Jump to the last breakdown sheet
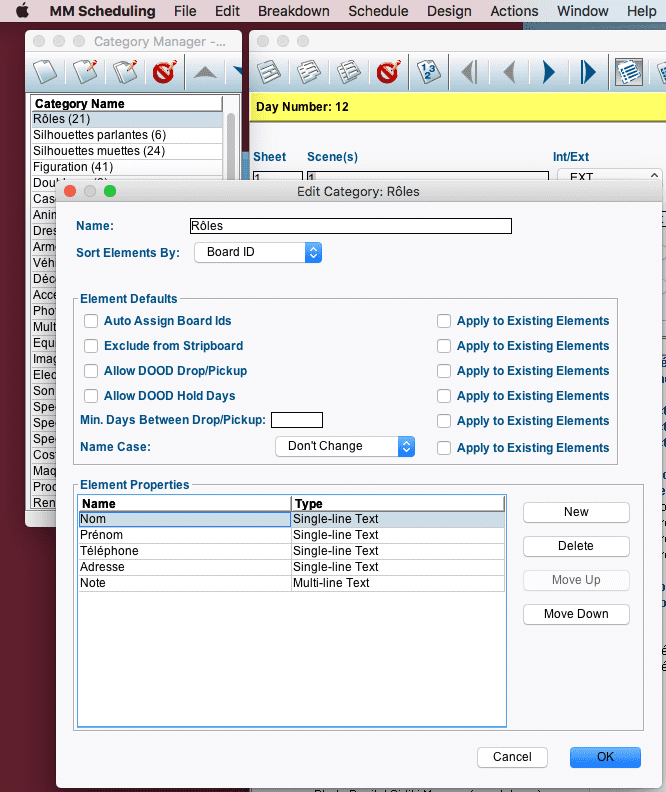666x792 pixels. (x=587, y=72)
